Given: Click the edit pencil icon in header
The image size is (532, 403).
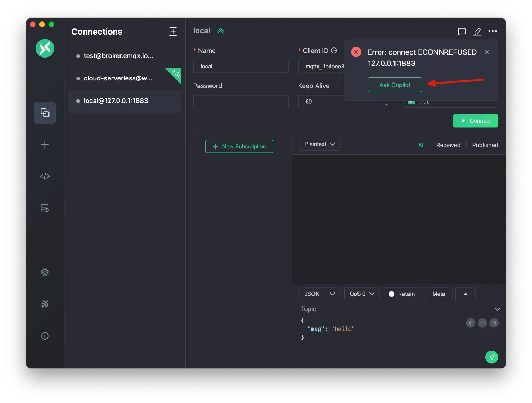Looking at the screenshot, I should tap(477, 32).
